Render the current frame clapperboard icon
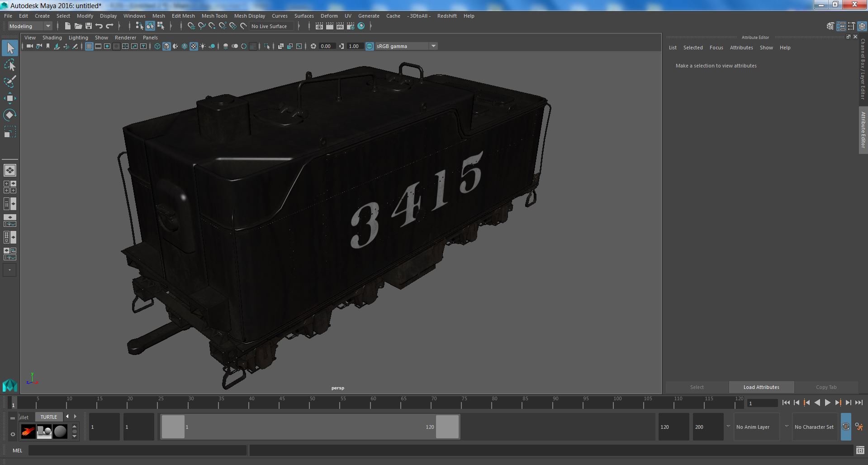Viewport: 868px width, 465px height. click(x=330, y=26)
